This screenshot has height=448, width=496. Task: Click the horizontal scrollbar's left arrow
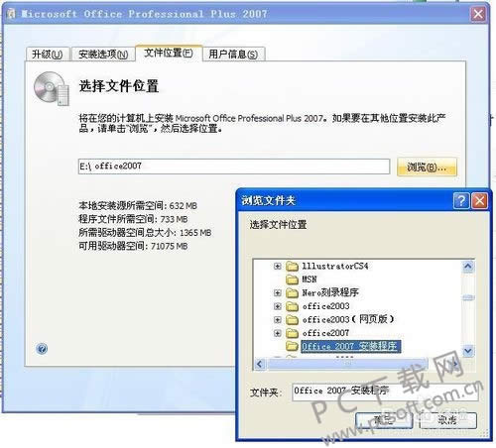[x=260, y=364]
